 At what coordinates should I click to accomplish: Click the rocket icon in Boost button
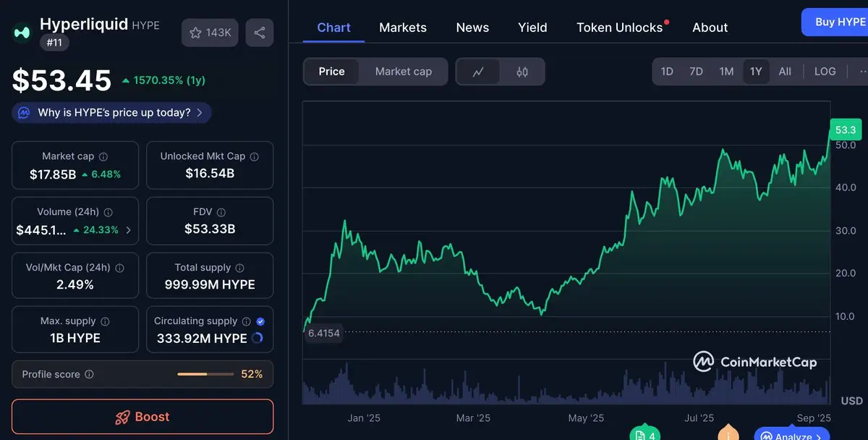[x=122, y=418]
